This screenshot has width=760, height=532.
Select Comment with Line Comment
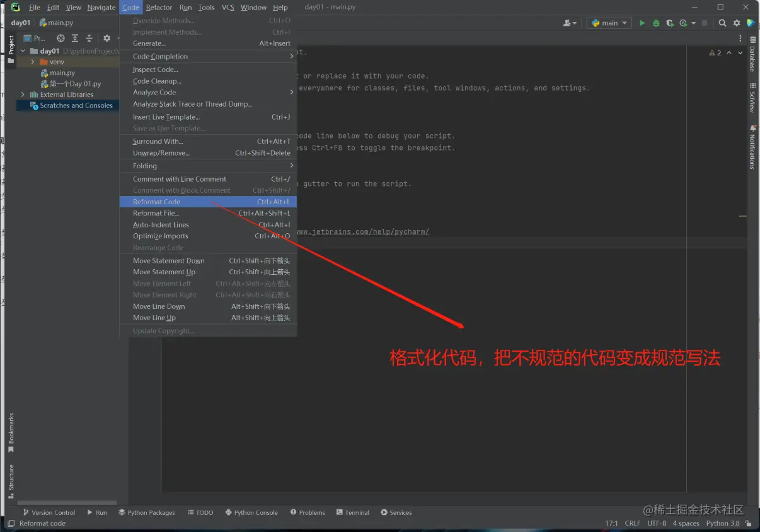coord(208,179)
